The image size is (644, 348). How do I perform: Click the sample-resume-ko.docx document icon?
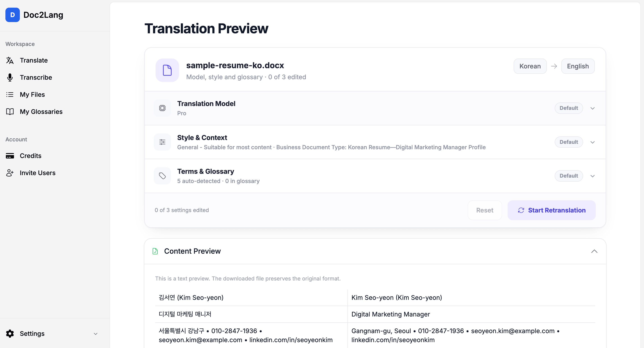(167, 70)
